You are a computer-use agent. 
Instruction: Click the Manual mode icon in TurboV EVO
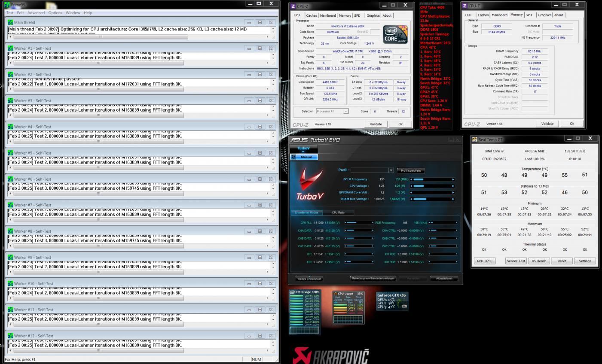click(293, 157)
